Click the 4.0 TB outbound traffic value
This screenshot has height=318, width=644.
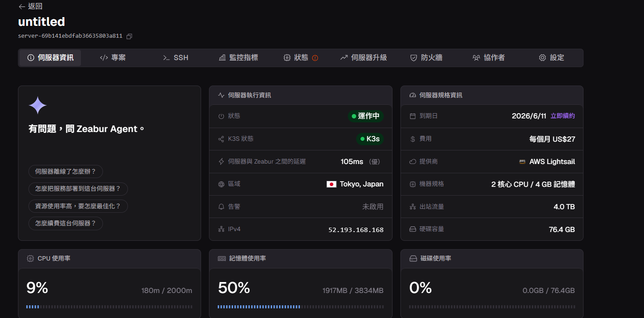(x=564, y=207)
